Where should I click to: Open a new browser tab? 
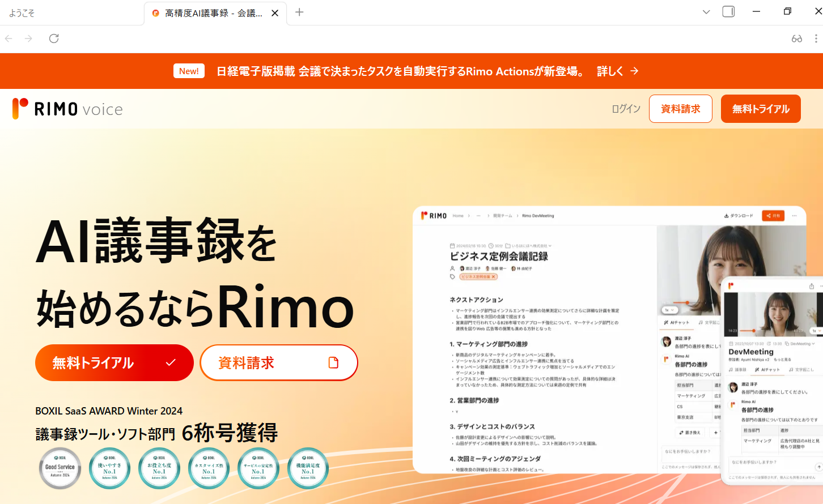299,12
